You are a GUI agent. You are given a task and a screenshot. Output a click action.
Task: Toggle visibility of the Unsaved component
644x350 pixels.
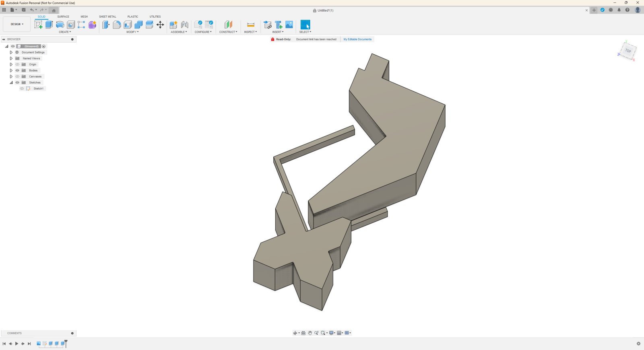coord(13,46)
